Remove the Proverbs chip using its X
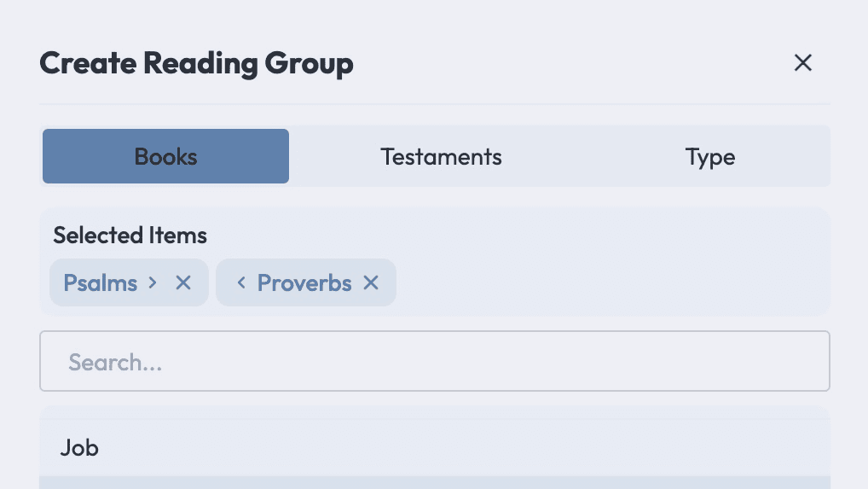 tap(371, 283)
